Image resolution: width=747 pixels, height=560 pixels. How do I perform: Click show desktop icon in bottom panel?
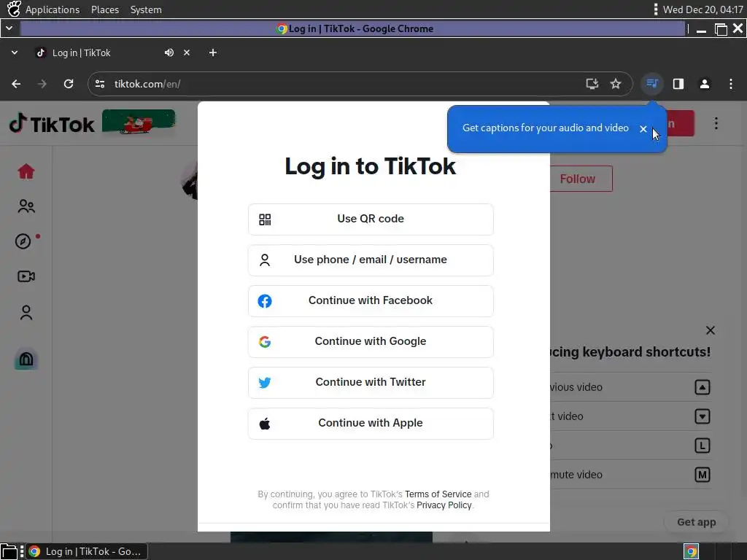(x=9, y=551)
